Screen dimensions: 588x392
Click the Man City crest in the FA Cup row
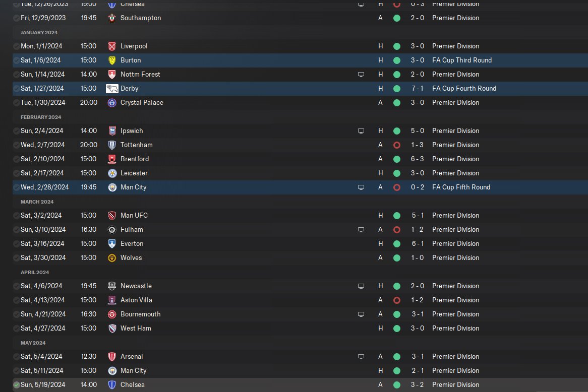[x=112, y=187]
